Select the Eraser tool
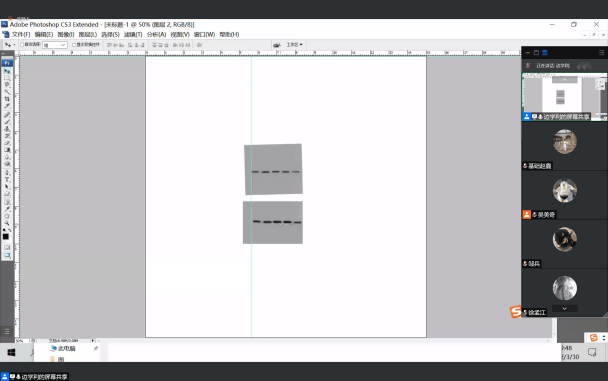 click(x=7, y=143)
